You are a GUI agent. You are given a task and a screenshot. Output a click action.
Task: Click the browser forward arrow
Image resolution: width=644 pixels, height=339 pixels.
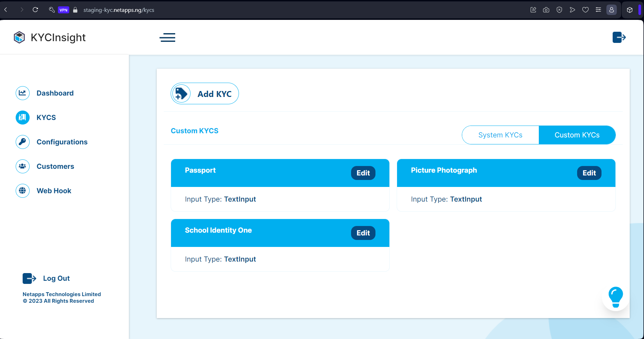[x=22, y=10]
